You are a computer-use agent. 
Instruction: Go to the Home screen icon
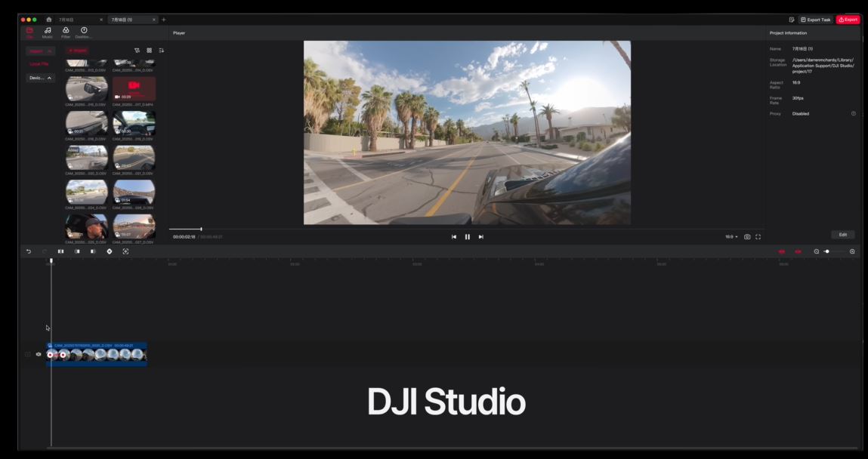click(x=48, y=20)
